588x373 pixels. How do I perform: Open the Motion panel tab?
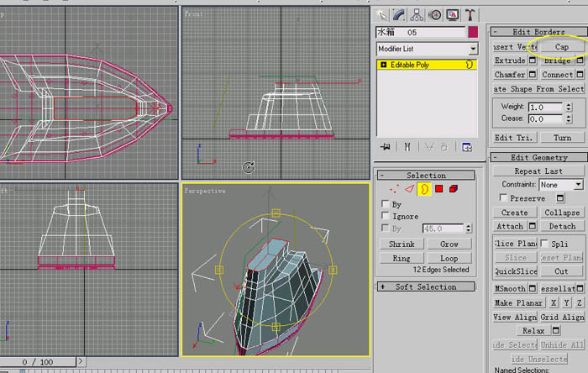point(435,15)
